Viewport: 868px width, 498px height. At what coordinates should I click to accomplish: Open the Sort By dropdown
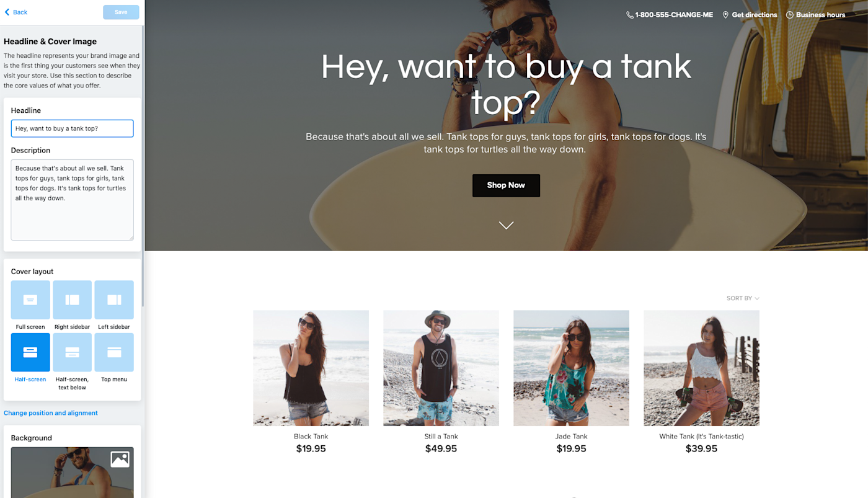click(x=743, y=298)
